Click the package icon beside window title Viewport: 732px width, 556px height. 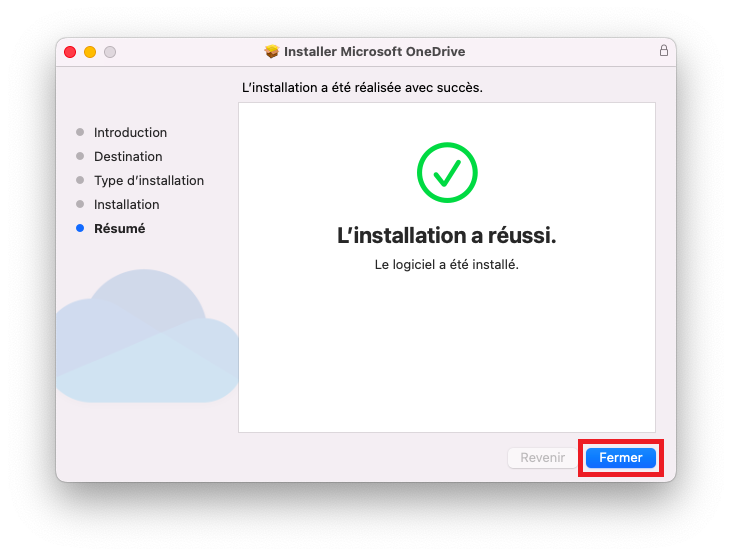271,51
